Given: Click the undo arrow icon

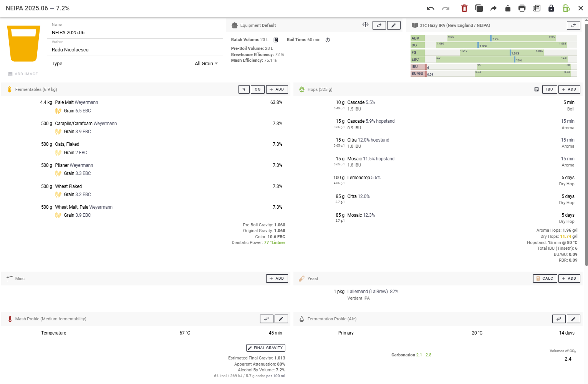Looking at the screenshot, I should (430, 8).
